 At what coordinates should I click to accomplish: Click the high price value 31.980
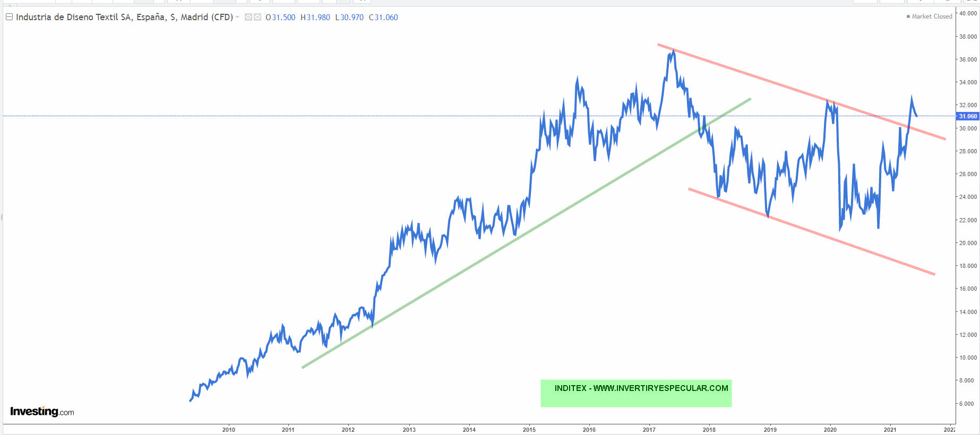318,18
